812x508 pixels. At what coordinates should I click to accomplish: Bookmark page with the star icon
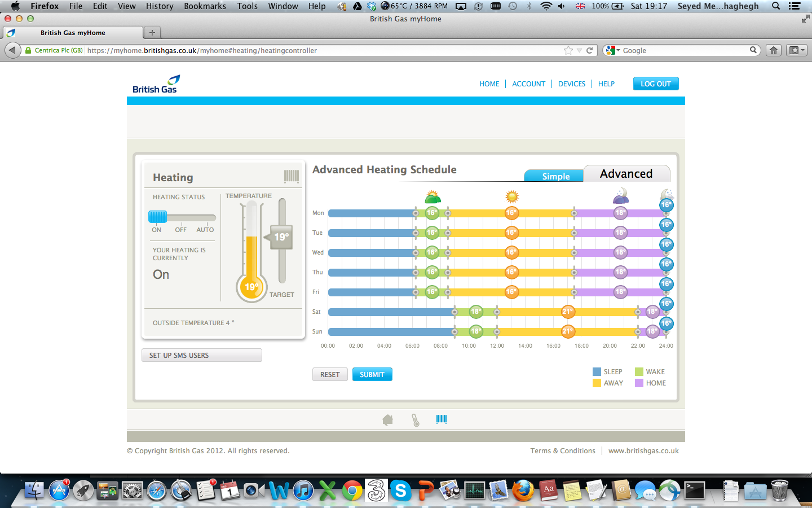[568, 50]
